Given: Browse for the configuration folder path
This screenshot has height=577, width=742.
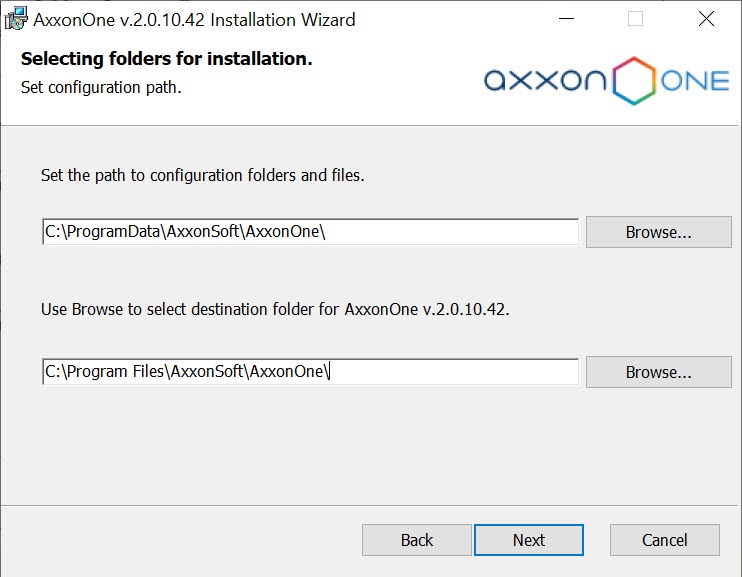Looking at the screenshot, I should [658, 232].
